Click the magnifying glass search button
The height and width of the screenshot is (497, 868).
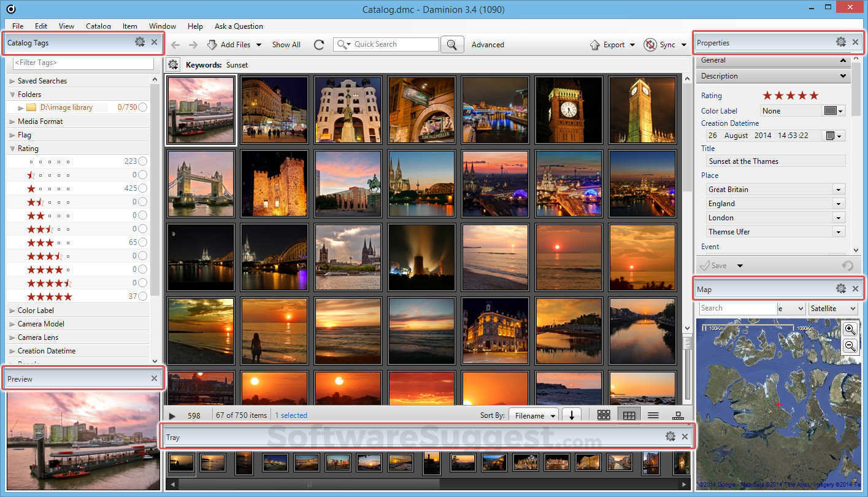451,45
